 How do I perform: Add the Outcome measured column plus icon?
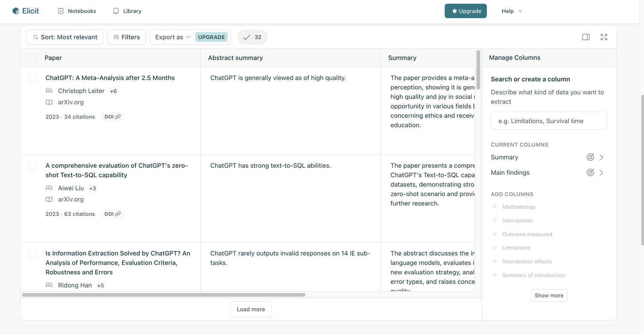pyautogui.click(x=495, y=234)
